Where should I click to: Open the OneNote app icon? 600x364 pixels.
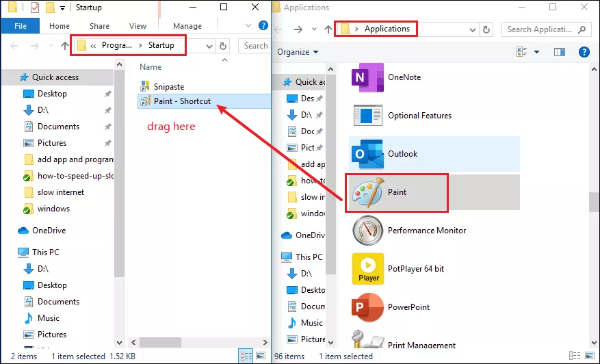click(x=367, y=77)
